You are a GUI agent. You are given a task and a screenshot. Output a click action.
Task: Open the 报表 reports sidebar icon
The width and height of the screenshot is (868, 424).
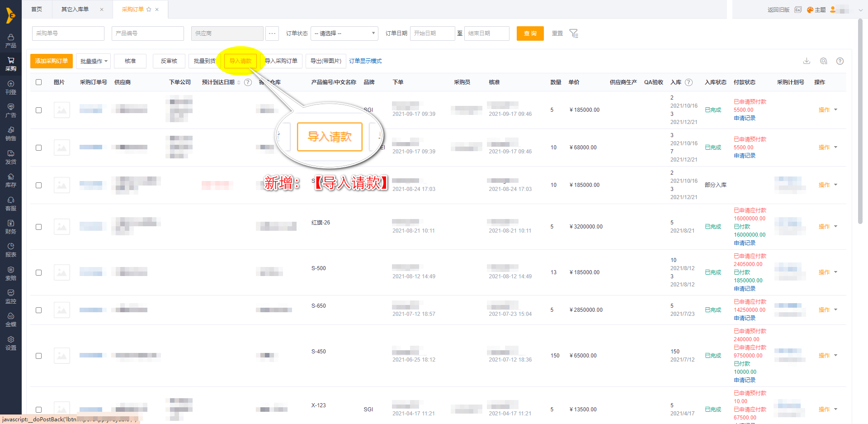pos(11,250)
